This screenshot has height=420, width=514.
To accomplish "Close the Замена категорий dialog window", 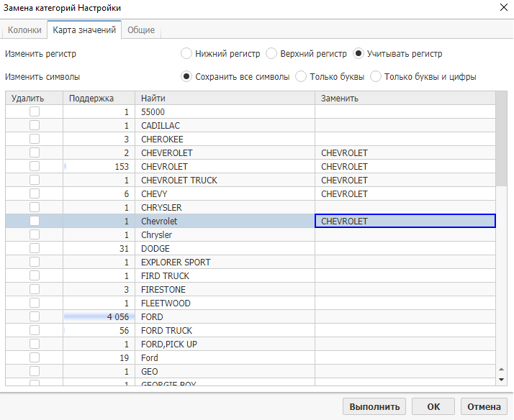I will click(x=502, y=7).
